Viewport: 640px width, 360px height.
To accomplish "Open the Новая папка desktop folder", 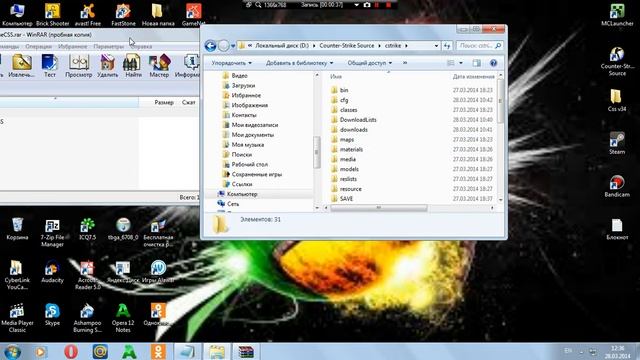I will 158,15.
